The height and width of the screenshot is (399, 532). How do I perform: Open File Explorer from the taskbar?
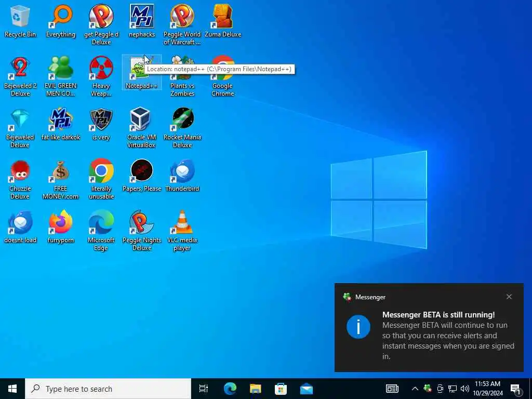click(x=256, y=389)
